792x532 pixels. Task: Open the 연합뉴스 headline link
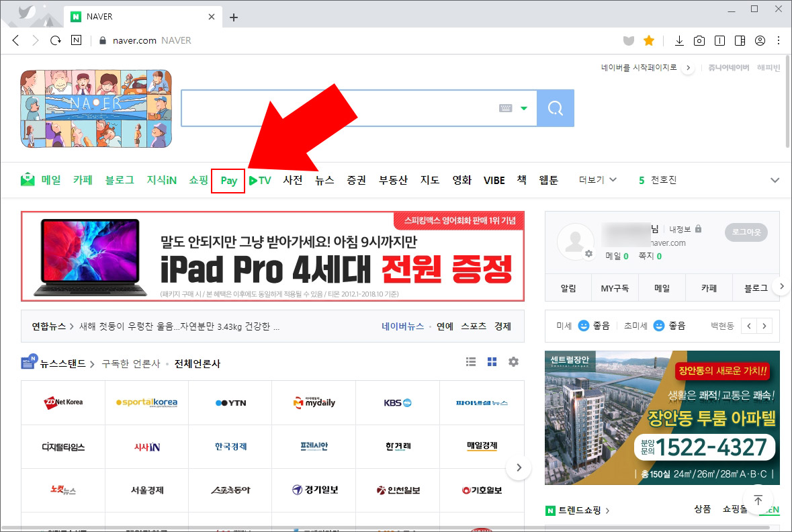click(179, 326)
